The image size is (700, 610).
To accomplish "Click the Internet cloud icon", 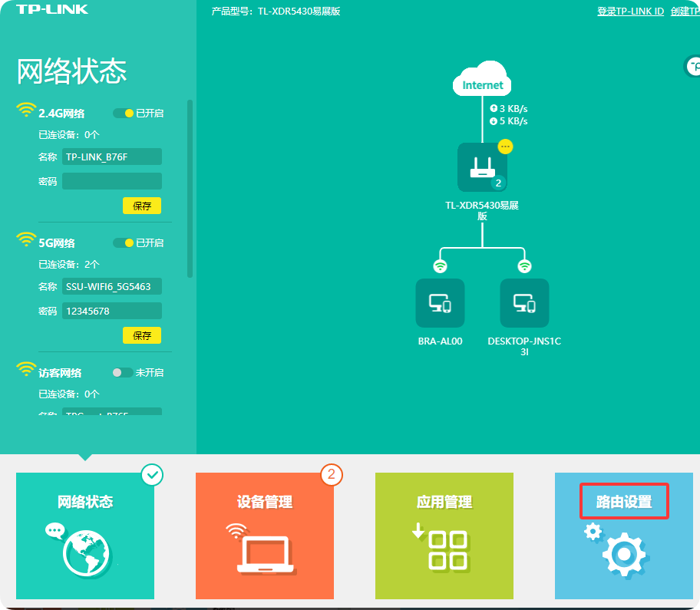I will [483, 81].
